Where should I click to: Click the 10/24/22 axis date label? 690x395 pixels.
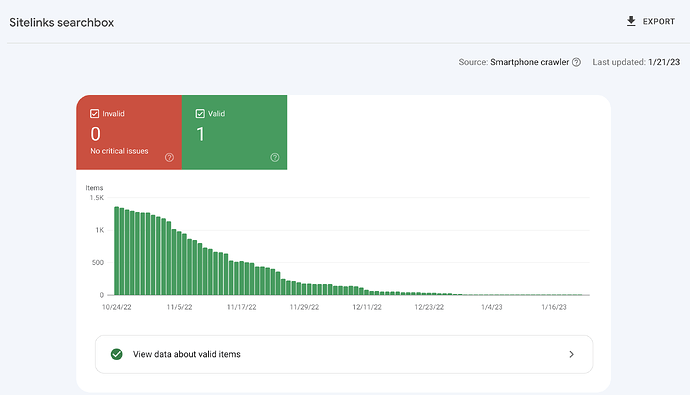pos(117,307)
